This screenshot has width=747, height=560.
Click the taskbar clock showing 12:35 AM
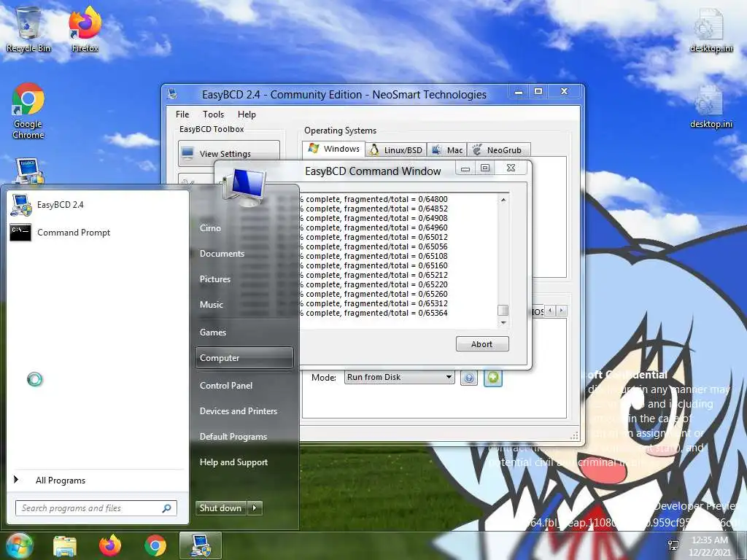point(709,545)
